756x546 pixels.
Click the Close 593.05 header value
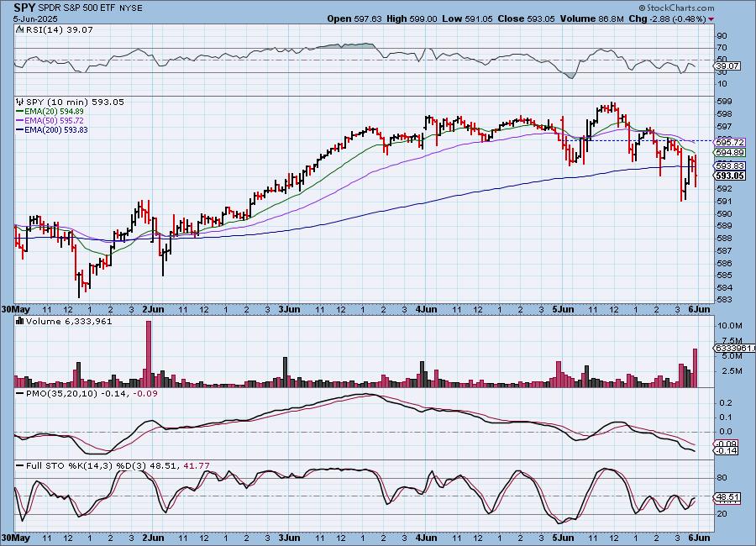coord(526,18)
